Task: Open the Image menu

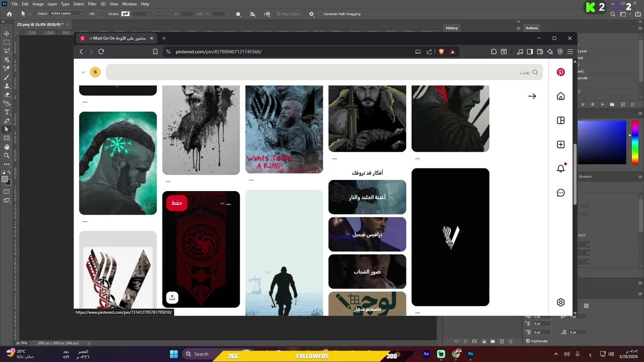Action: (x=38, y=4)
